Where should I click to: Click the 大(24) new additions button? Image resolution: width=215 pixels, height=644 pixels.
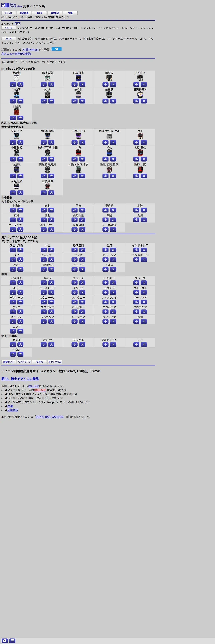pyautogui.click(x=9, y=38)
